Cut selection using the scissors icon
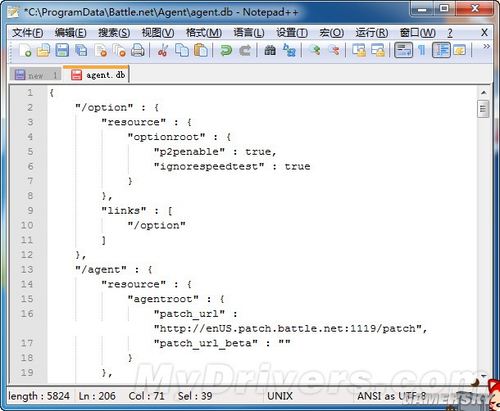 point(163,51)
